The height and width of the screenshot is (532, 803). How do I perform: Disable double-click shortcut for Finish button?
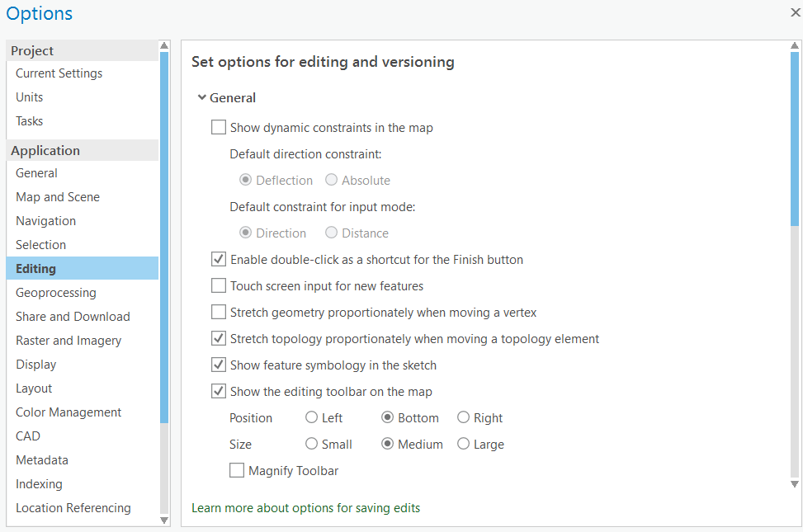coord(219,260)
